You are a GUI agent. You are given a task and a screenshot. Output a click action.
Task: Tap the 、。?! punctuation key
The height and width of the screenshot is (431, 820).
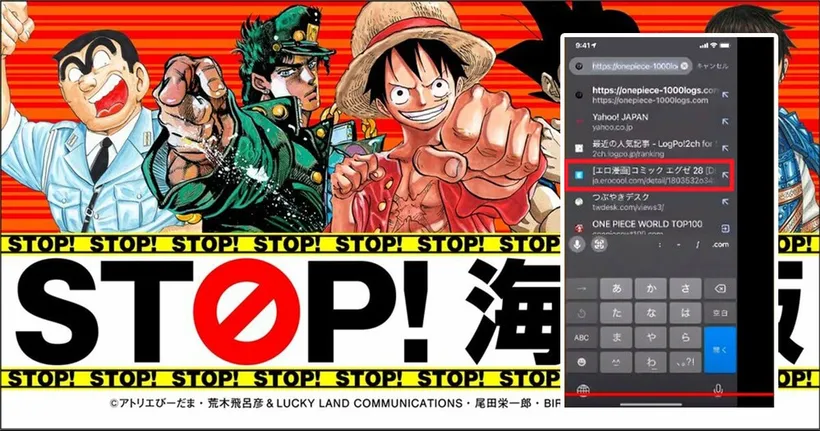pos(685,362)
